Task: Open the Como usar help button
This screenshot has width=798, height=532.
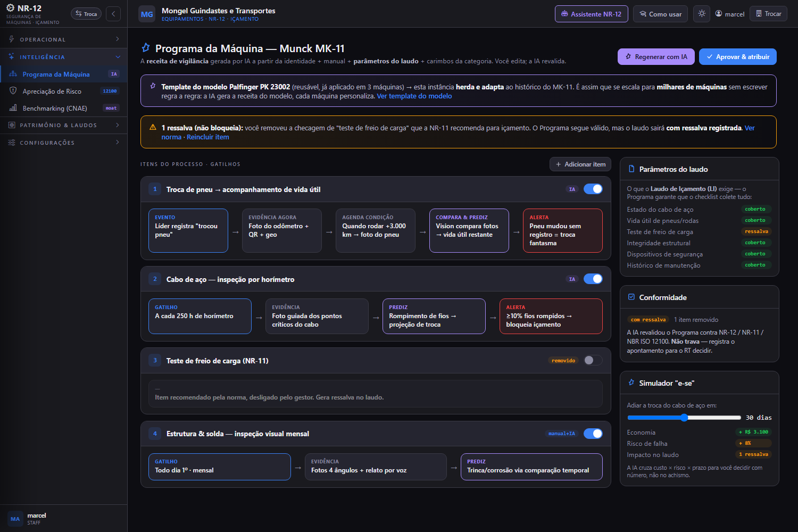Action: coord(661,14)
